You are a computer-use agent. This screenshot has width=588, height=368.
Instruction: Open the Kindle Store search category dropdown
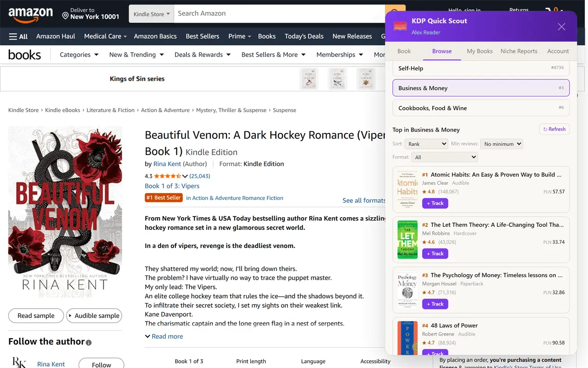coord(152,14)
